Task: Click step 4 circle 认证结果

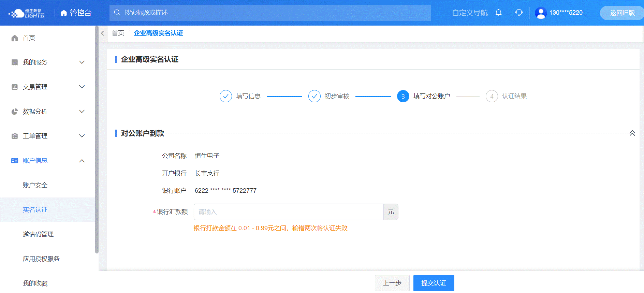Action: click(492, 96)
